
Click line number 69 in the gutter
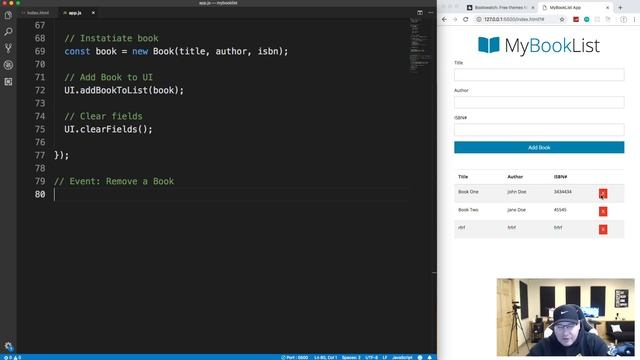40,51
